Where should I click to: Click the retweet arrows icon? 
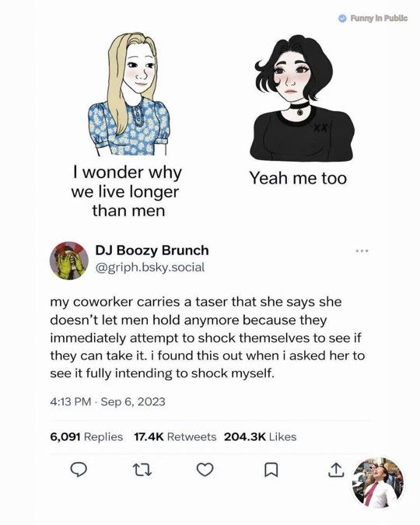pos(142,470)
